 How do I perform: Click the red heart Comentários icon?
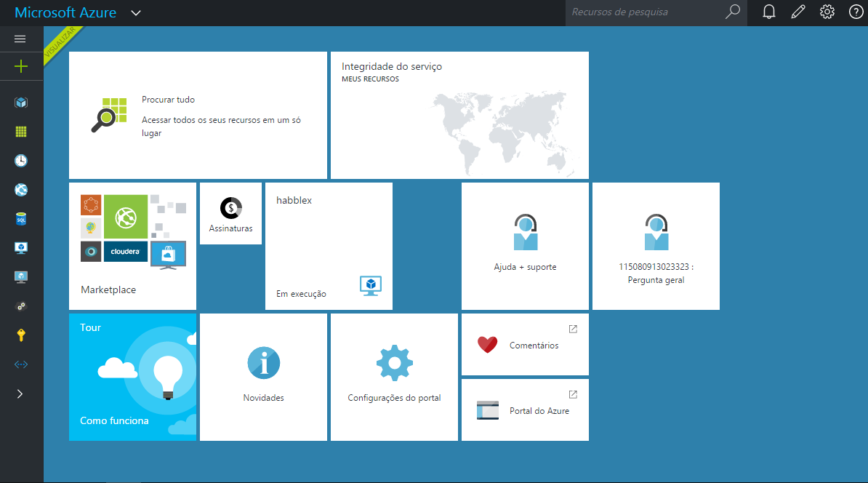click(x=487, y=345)
